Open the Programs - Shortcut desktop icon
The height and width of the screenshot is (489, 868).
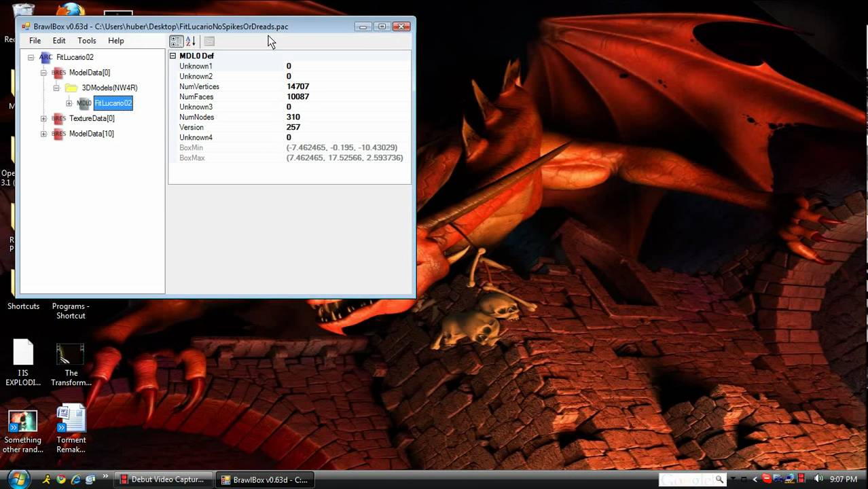pyautogui.click(x=71, y=310)
